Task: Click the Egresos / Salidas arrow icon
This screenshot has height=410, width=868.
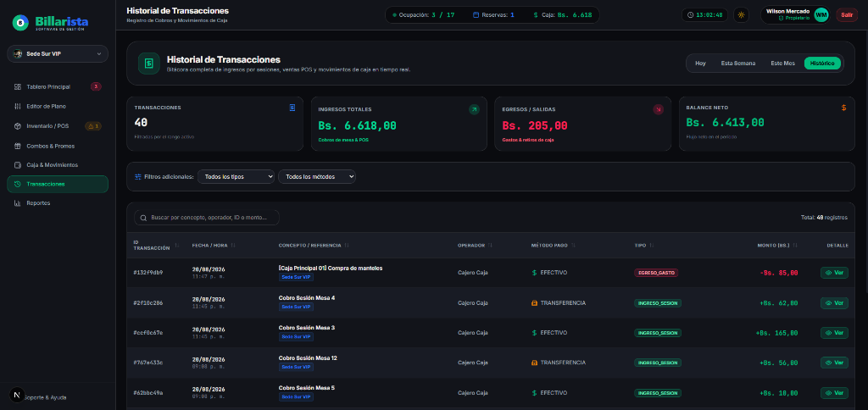Action: click(x=658, y=109)
